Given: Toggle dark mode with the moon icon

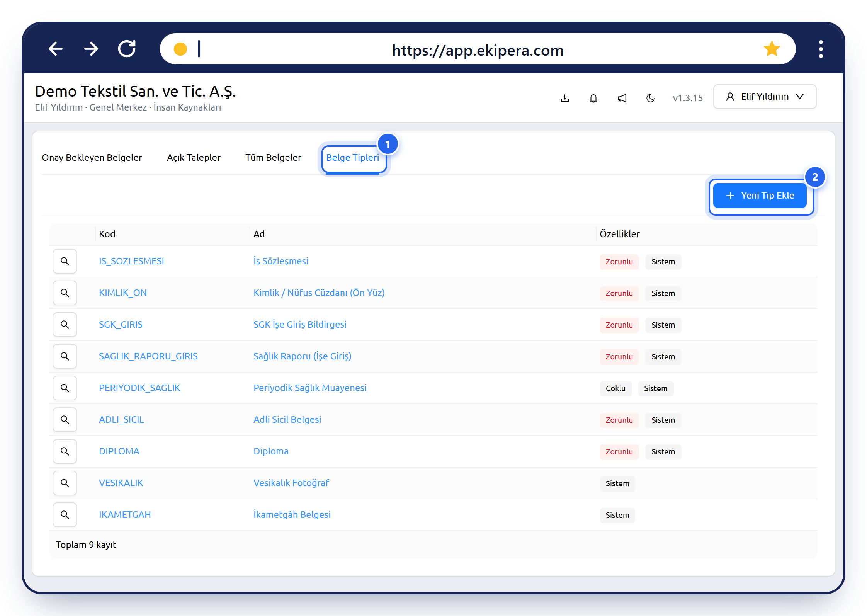Looking at the screenshot, I should (x=651, y=98).
